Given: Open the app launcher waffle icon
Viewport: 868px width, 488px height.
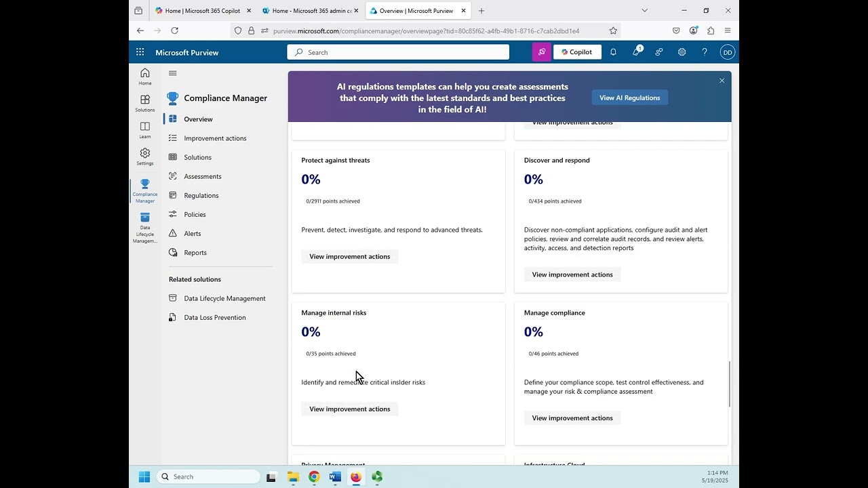Looking at the screenshot, I should pos(140,52).
